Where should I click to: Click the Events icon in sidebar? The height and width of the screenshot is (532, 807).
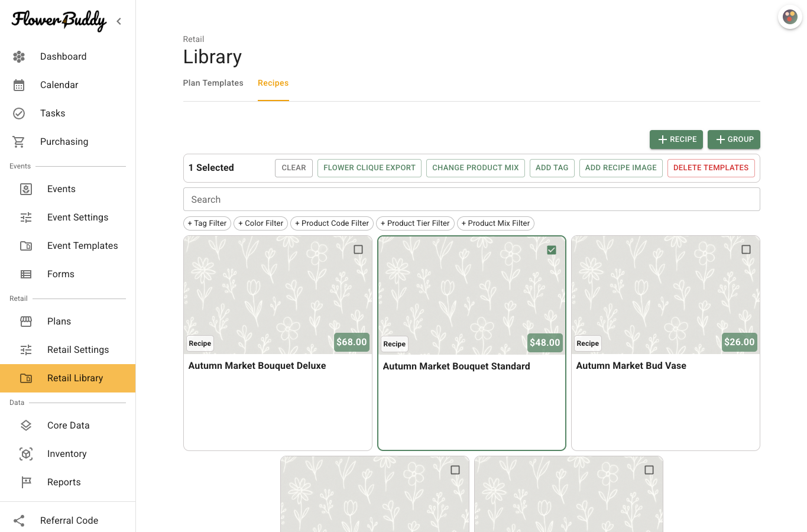click(x=26, y=189)
